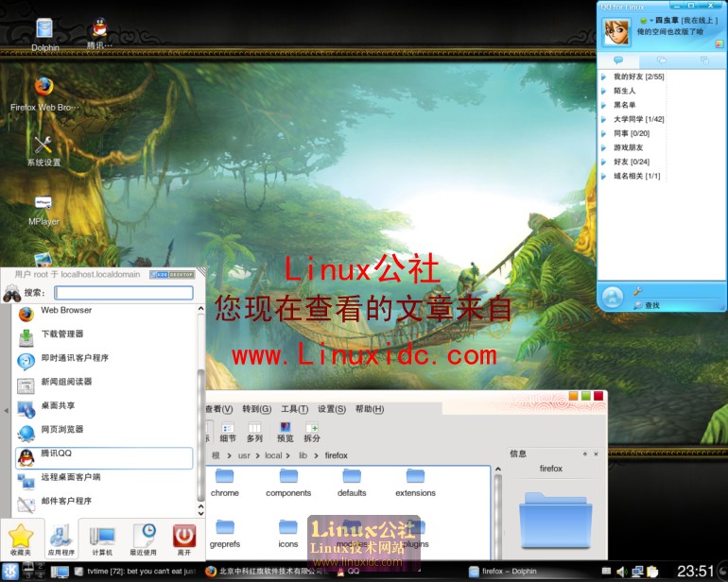
Task: Open Firefox Web Browser from the desktop
Action: click(44, 94)
